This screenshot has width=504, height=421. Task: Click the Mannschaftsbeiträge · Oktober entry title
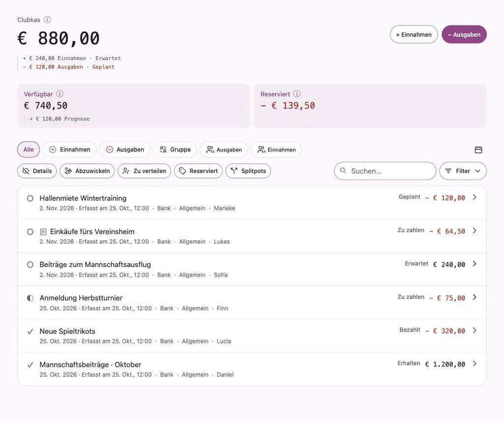[91, 365]
